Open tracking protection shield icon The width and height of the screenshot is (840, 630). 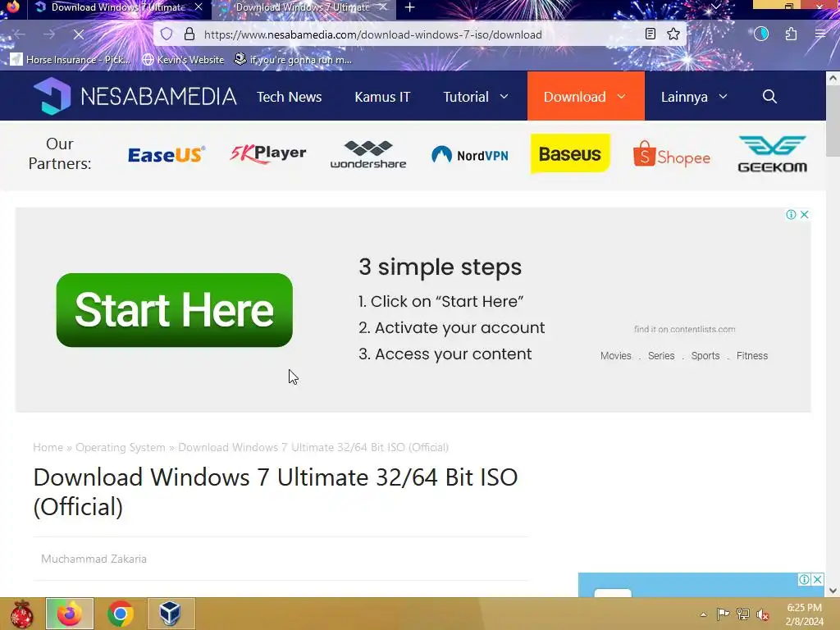(x=167, y=34)
